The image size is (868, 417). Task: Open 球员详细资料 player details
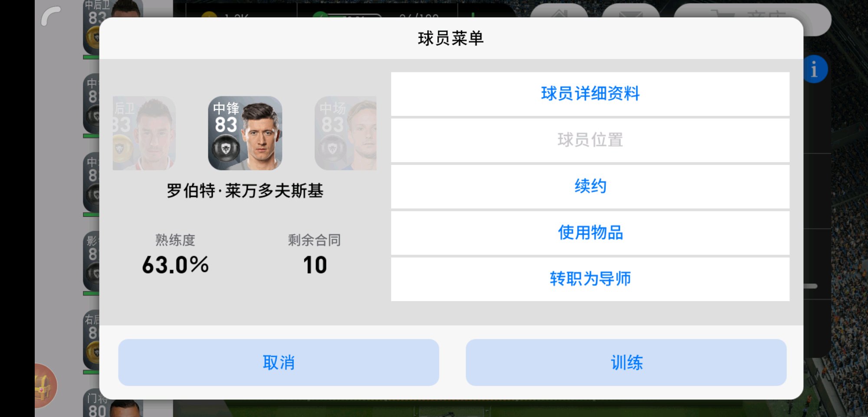pos(590,94)
